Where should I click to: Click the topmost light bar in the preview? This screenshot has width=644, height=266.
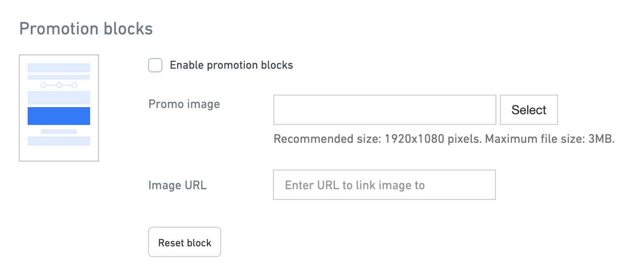point(58,68)
